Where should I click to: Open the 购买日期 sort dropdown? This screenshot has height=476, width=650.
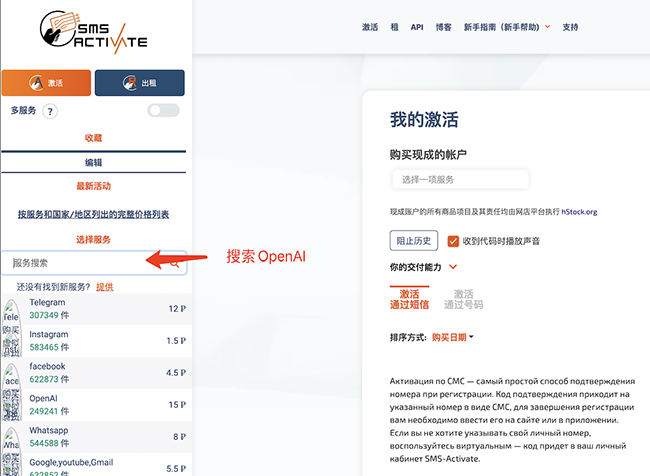click(453, 338)
